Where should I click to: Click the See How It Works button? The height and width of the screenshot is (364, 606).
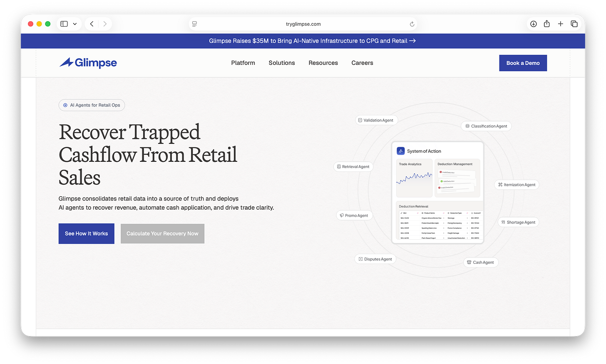coord(87,234)
